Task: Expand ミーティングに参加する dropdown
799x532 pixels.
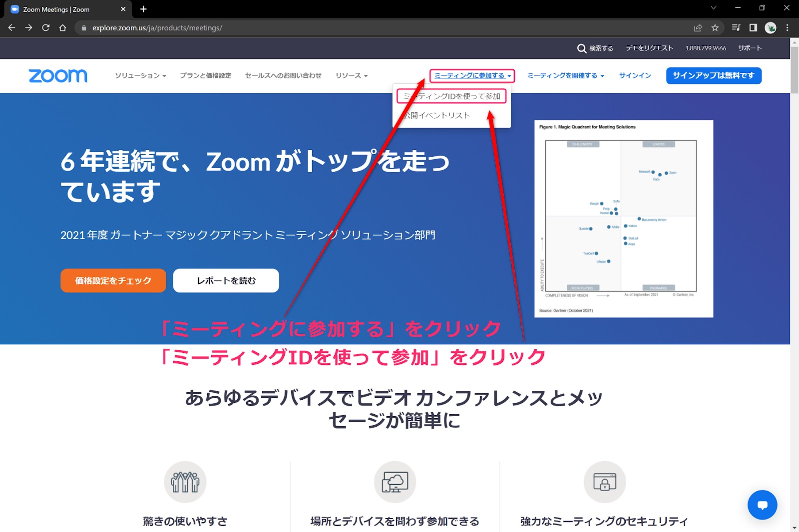Action: click(472, 76)
